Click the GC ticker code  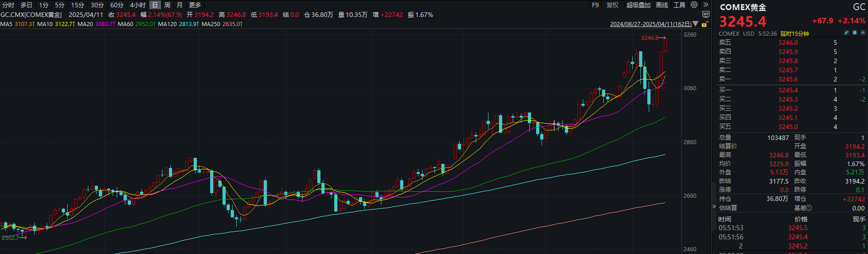tap(859, 7)
